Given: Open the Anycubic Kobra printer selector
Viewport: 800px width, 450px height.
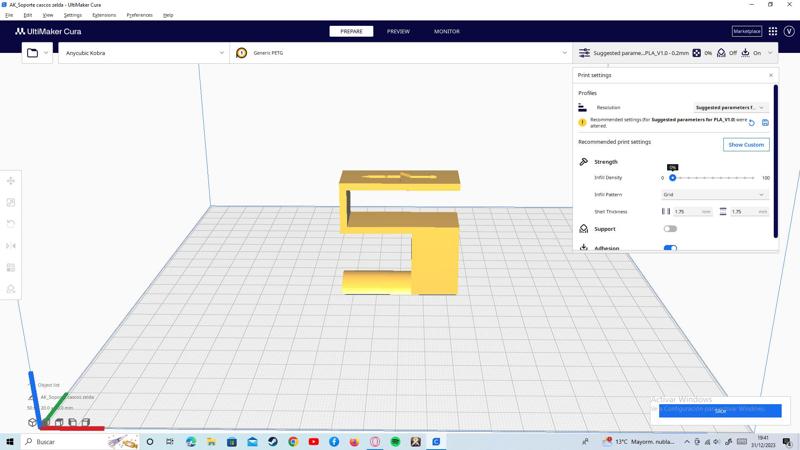Looking at the screenshot, I should pos(144,53).
